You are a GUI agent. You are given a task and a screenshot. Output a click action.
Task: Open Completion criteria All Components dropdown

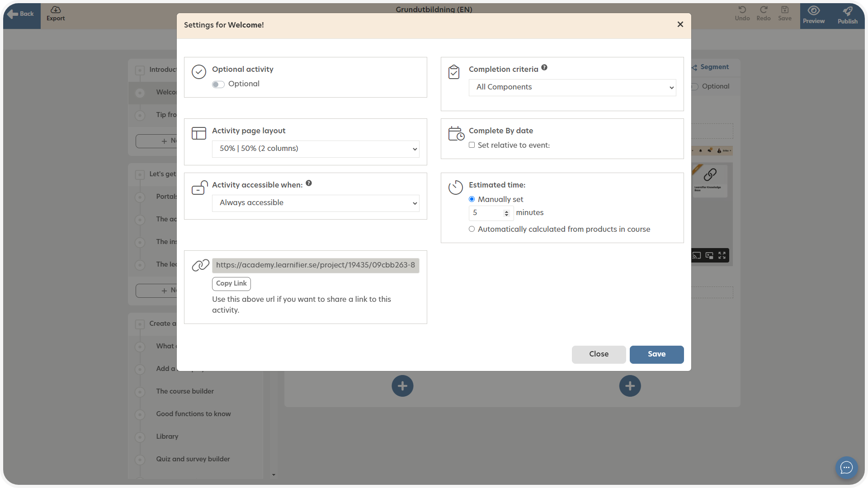pyautogui.click(x=572, y=87)
